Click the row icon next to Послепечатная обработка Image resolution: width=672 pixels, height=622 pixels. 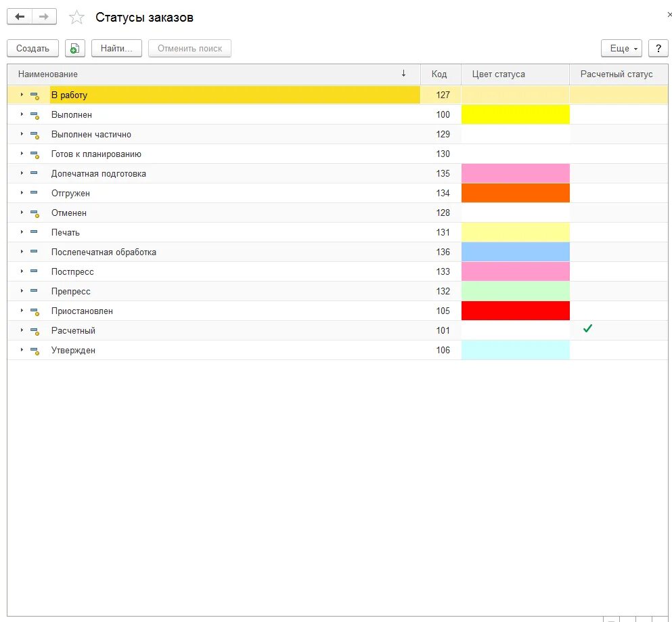34,252
